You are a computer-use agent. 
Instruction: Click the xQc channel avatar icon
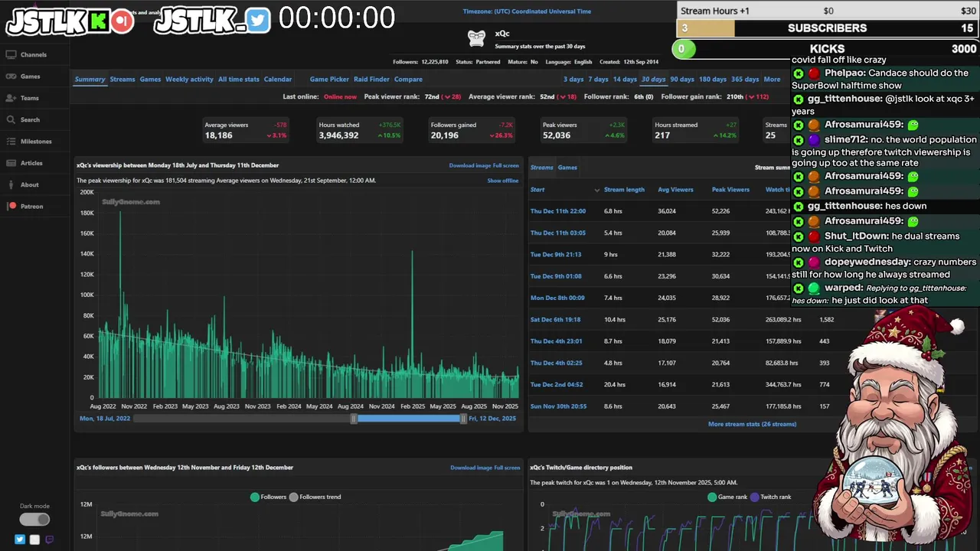(476, 38)
